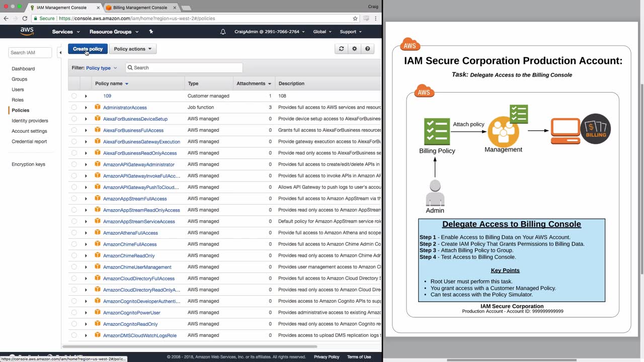
Task: Click the horizontal scrollbar under policy table
Action: point(189,346)
